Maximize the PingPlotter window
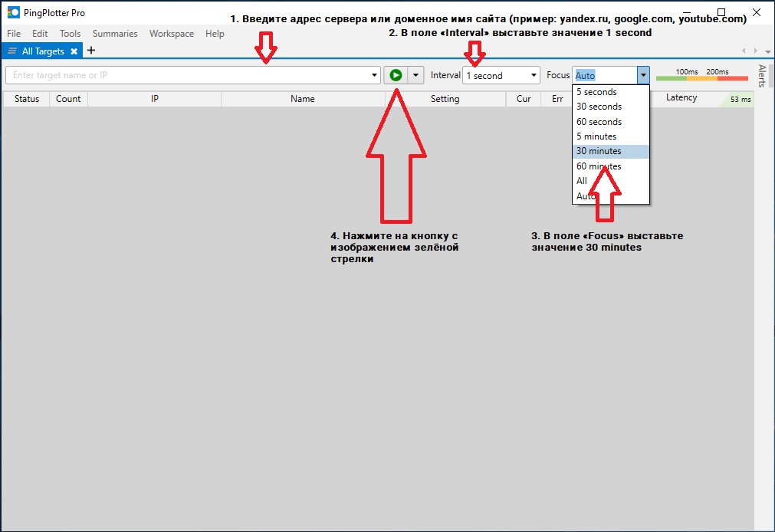Viewport: 775px width, 532px height. tap(721, 11)
